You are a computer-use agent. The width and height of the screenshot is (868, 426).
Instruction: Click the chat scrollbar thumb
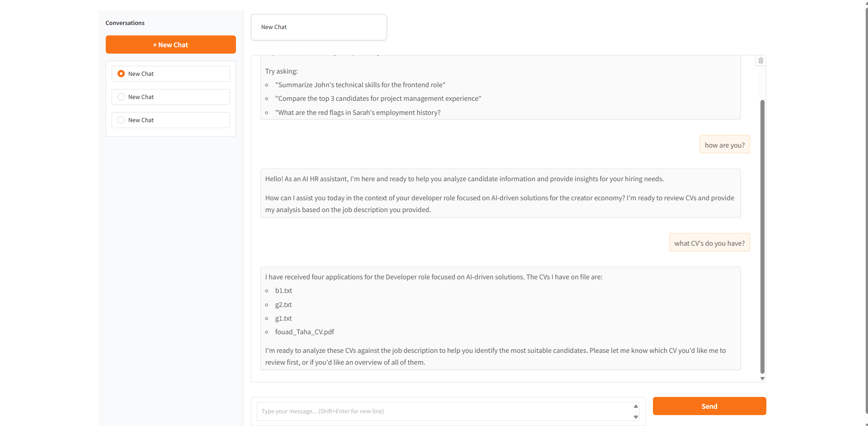tap(762, 236)
